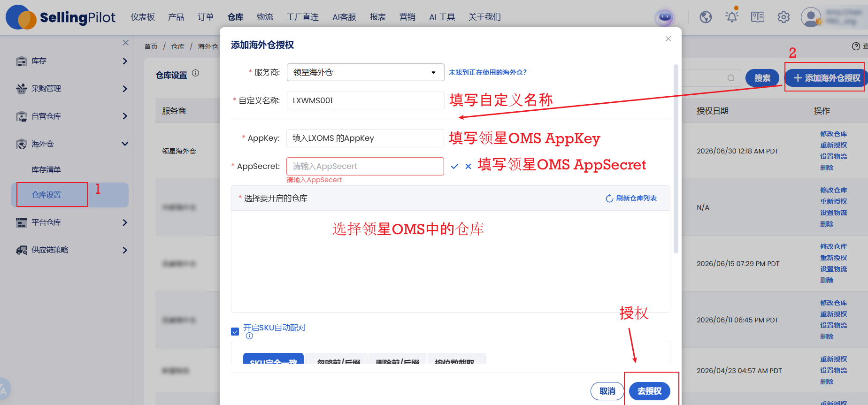Click 重新授权 in the N/A row
This screenshot has height=405, width=868.
pyautogui.click(x=833, y=202)
